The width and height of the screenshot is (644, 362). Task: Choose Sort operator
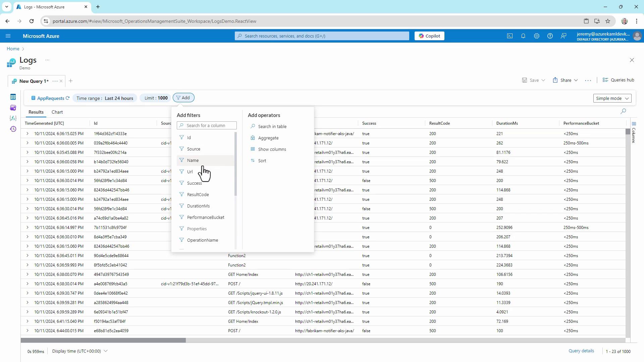coord(258,161)
